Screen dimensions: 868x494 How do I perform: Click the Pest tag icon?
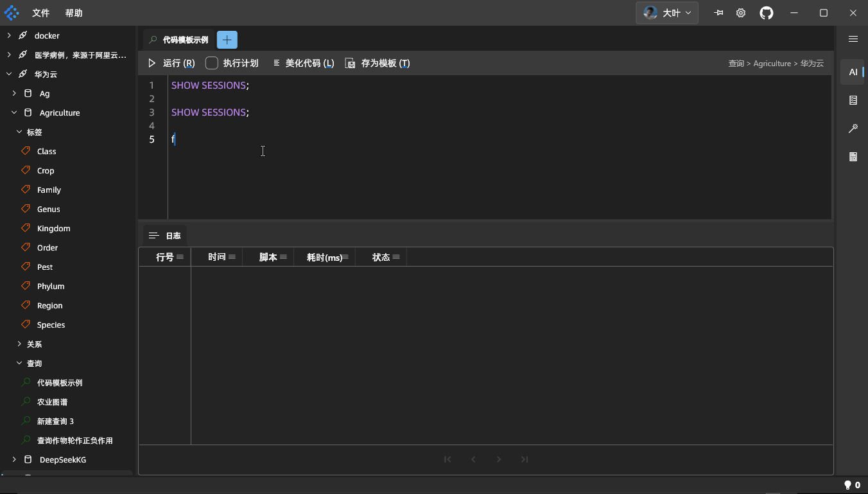pyautogui.click(x=26, y=267)
